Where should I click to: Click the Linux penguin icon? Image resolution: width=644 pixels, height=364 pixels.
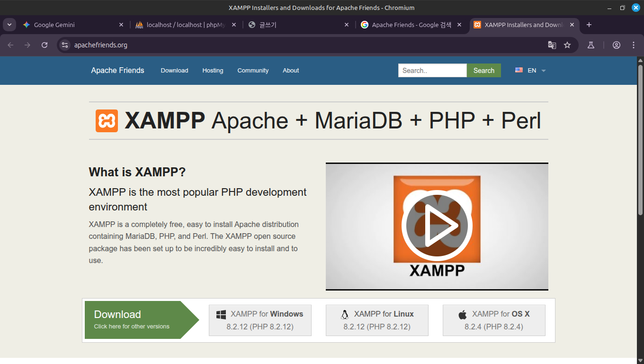point(345,314)
